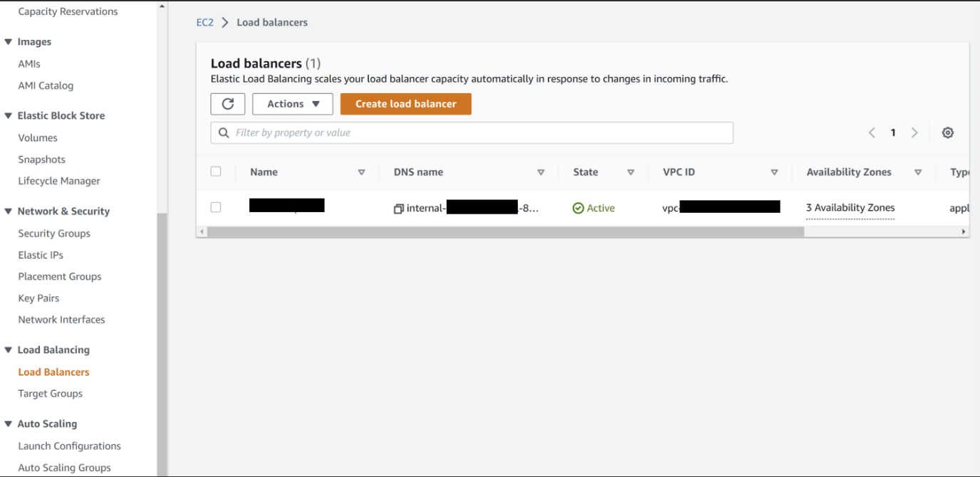Open Security Groups in the sidebar

coord(54,234)
